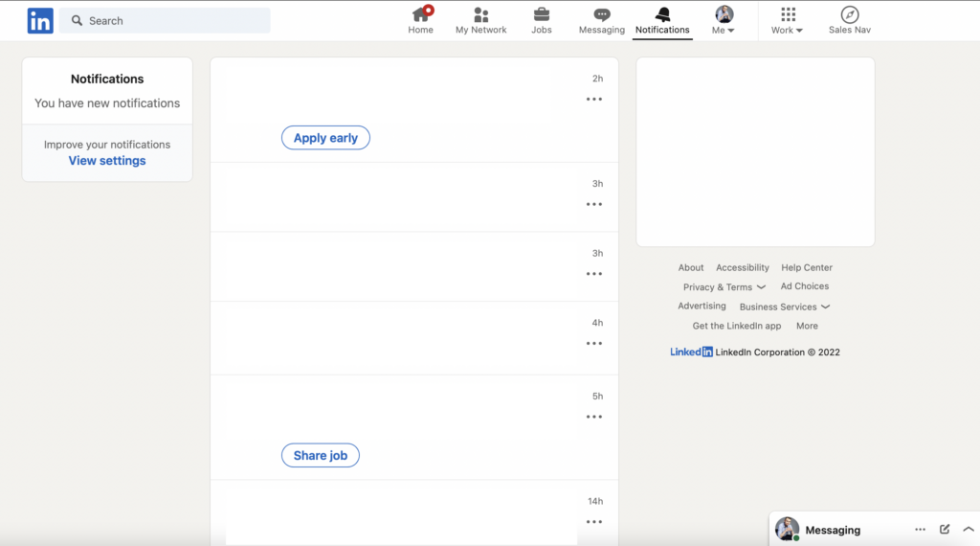Open the Help Center footer link
The image size is (980, 546).
click(x=807, y=268)
